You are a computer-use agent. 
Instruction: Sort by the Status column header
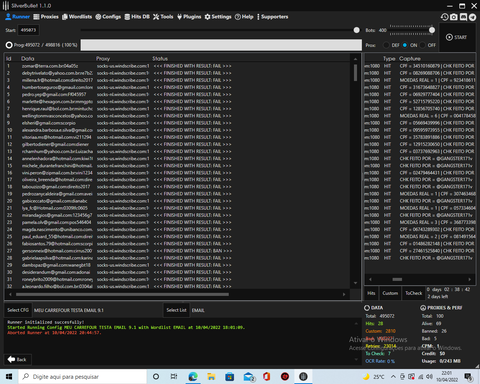coord(160,58)
